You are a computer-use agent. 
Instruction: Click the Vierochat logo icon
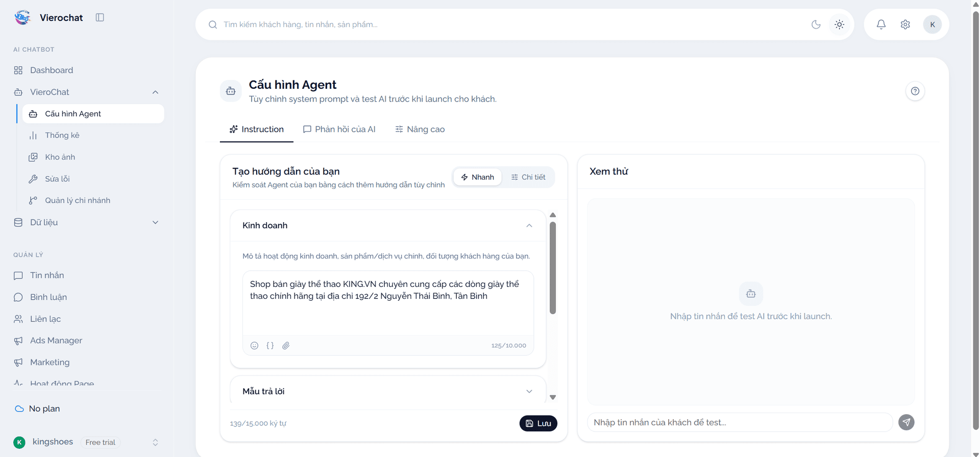click(x=22, y=17)
